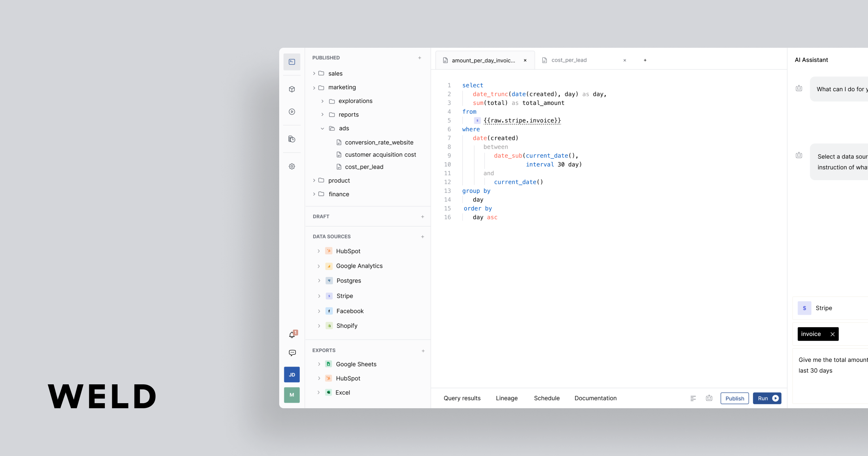Format the query with the lines icon

point(693,398)
